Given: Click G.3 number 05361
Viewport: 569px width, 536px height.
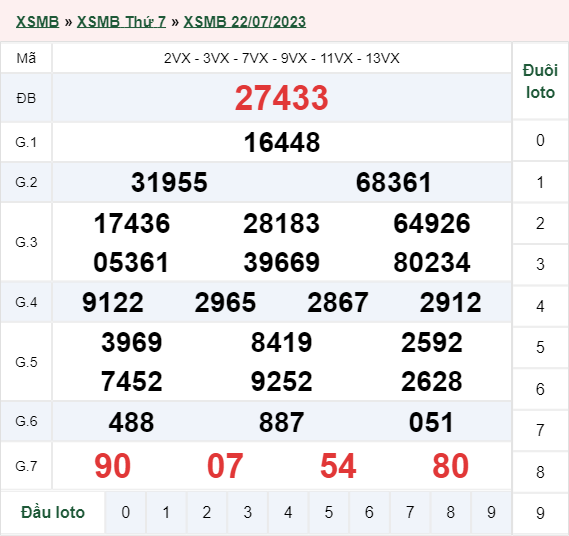Looking at the screenshot, I should click(x=131, y=262).
